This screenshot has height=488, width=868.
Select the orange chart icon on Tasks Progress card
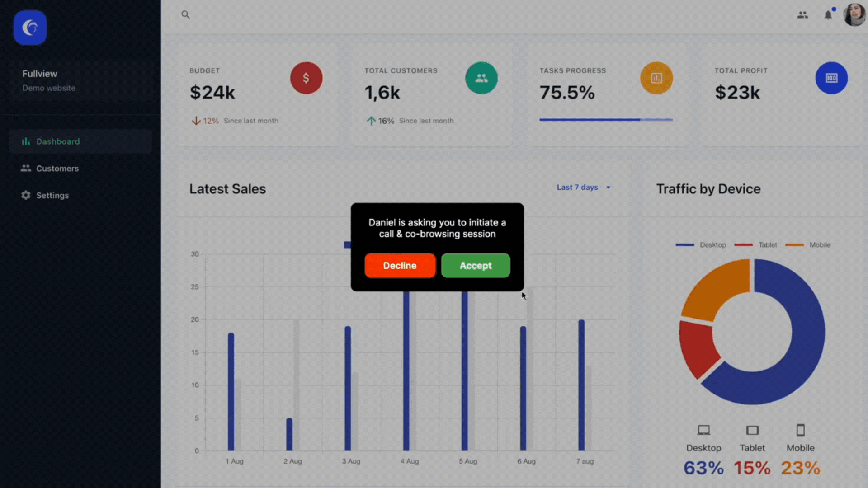pyautogui.click(x=657, y=78)
